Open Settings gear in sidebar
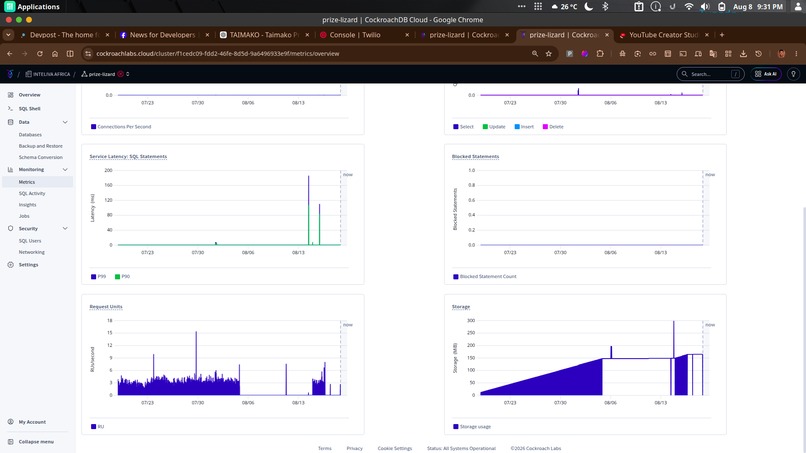Image resolution: width=806 pixels, height=453 pixels. (10, 264)
